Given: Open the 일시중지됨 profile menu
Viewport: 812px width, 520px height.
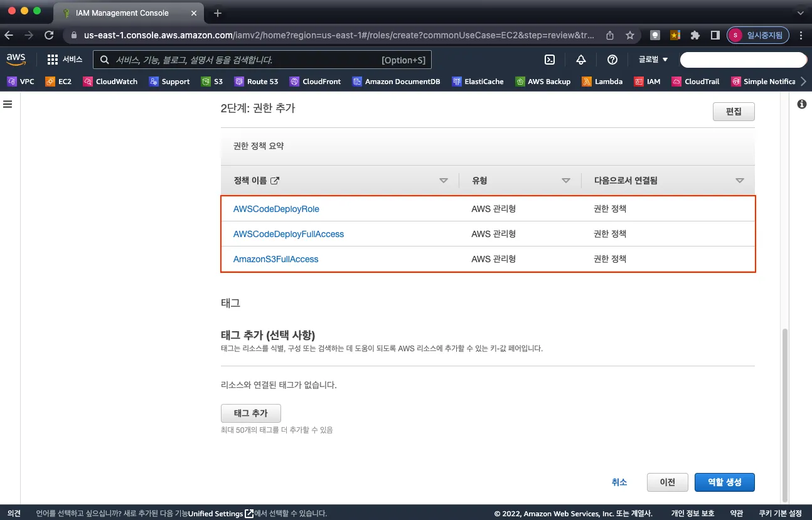Looking at the screenshot, I should [x=757, y=35].
